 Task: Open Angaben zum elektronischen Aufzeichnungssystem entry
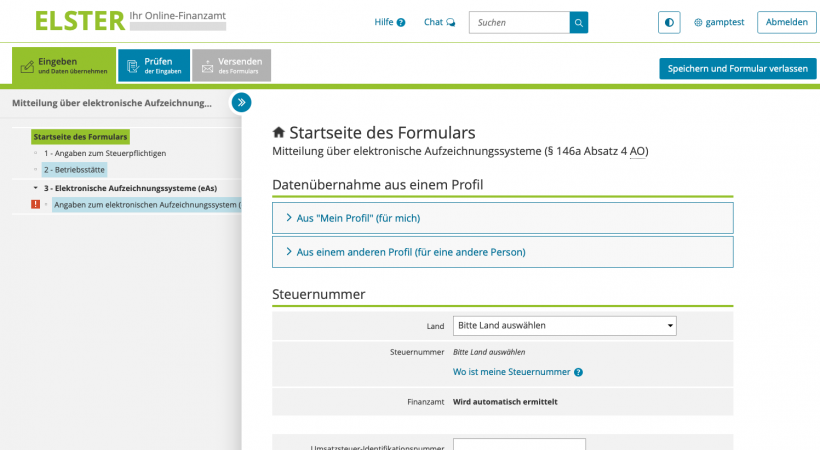147,205
